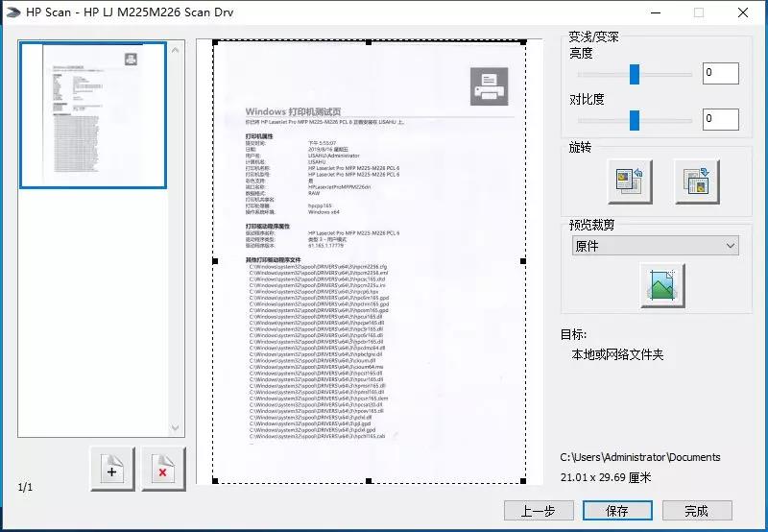Click the 亮度 brightness slider handle
This screenshot has height=532, width=768.
[635, 74]
